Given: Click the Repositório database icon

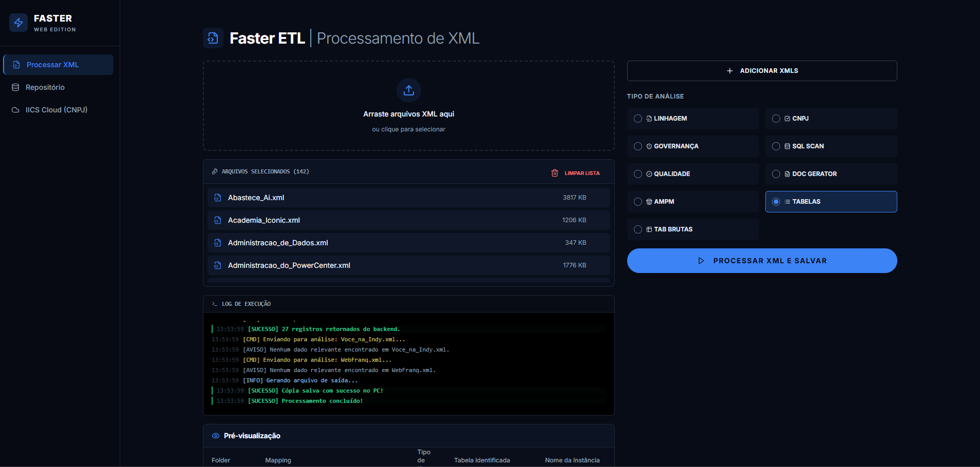Looking at the screenshot, I should pos(15,87).
